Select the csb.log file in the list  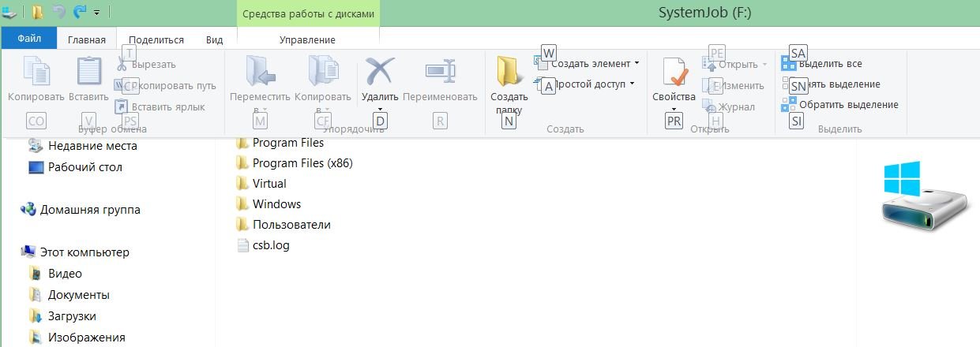[270, 245]
